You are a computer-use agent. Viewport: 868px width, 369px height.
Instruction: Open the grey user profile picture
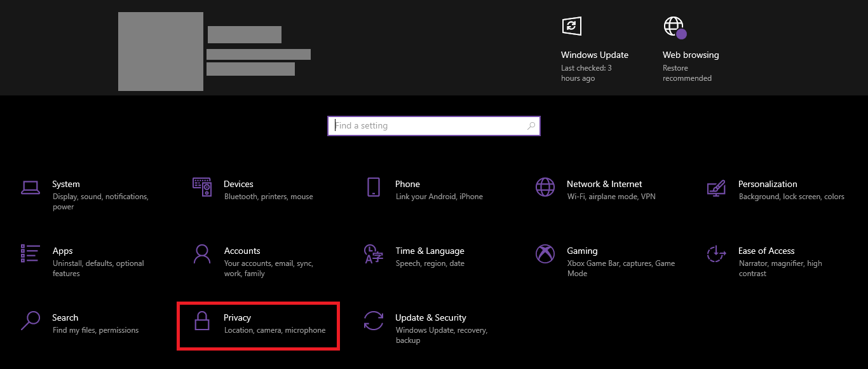tap(161, 52)
